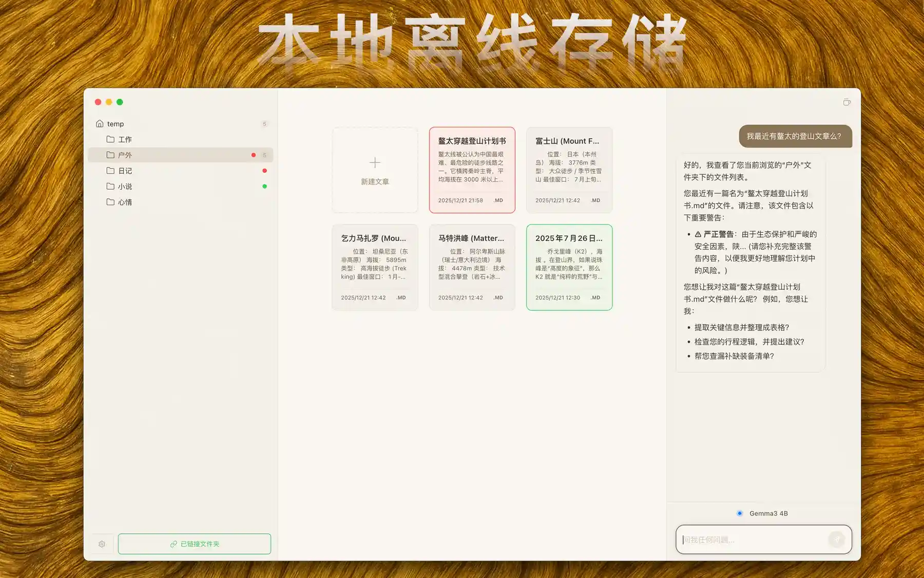Click the folder icon next to 心情
Screen dimensions: 924x578
click(x=110, y=202)
